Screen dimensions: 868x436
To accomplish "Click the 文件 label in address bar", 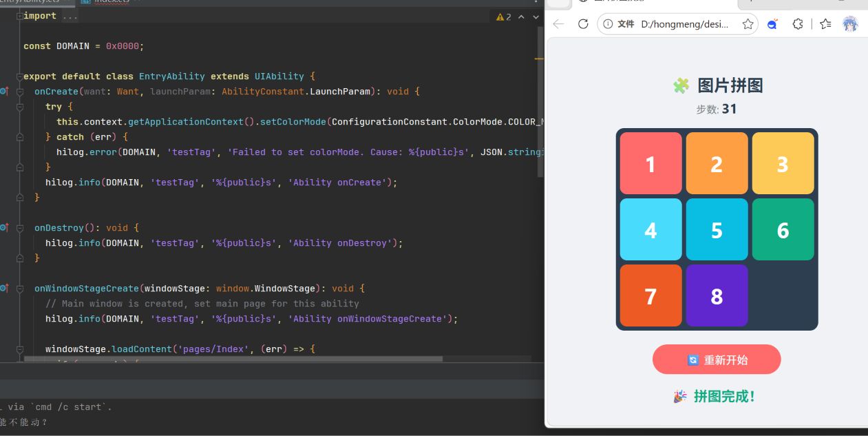I will 626,24.
